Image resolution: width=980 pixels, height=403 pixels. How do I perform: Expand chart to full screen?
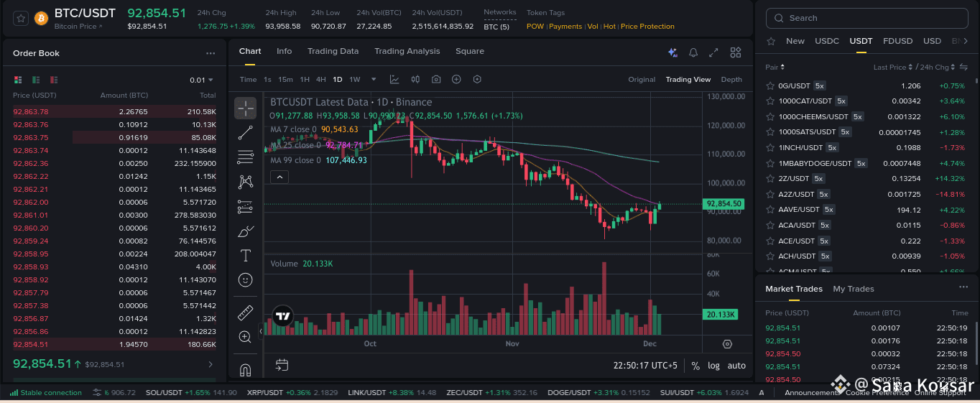point(713,52)
